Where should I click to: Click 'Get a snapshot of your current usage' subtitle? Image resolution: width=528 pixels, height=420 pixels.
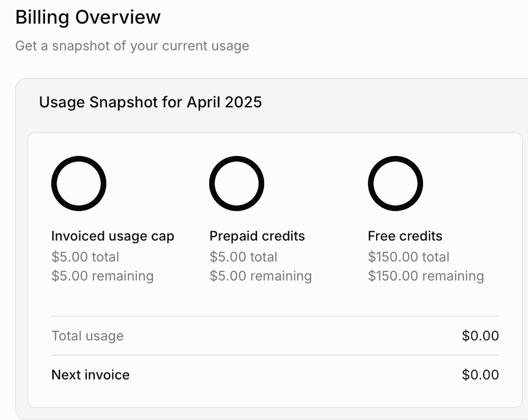pyautogui.click(x=132, y=46)
